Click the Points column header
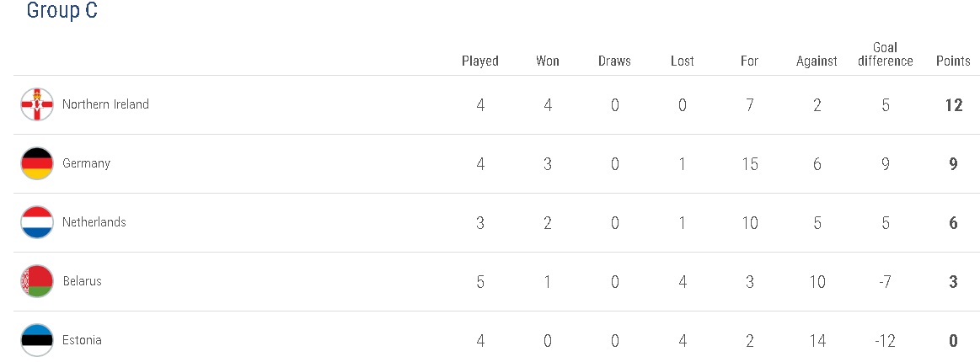Viewport: 980px width, 362px height. 953,61
